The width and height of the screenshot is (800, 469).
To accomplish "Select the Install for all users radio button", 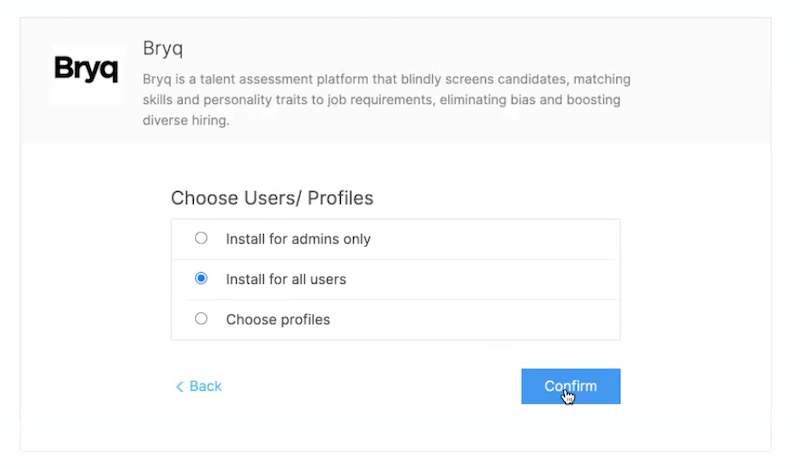I will pos(201,279).
